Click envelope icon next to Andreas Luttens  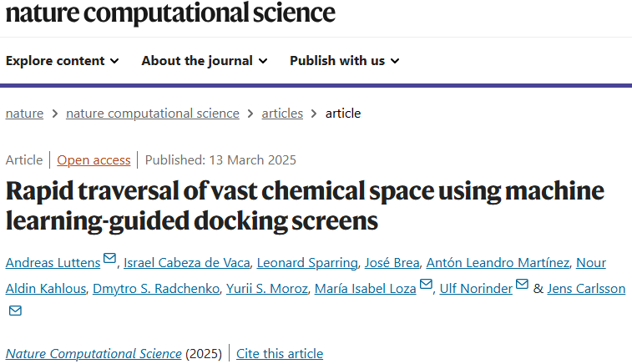pyautogui.click(x=109, y=259)
